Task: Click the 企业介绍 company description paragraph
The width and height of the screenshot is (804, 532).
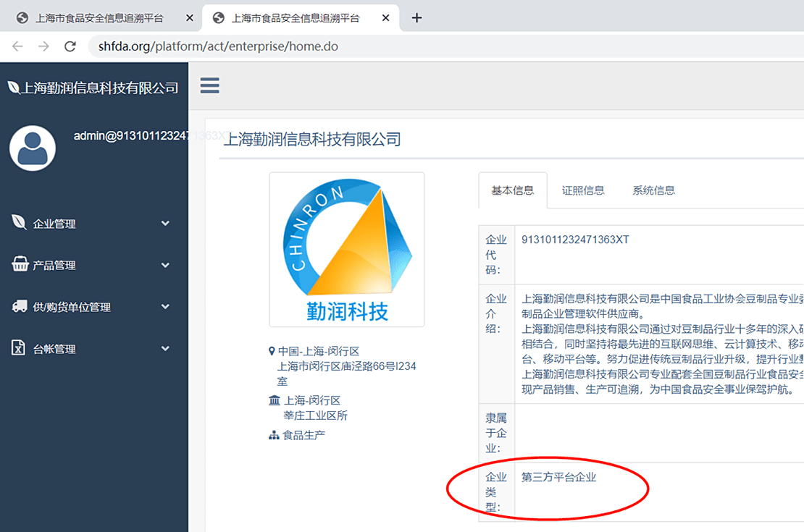Action: click(663, 344)
